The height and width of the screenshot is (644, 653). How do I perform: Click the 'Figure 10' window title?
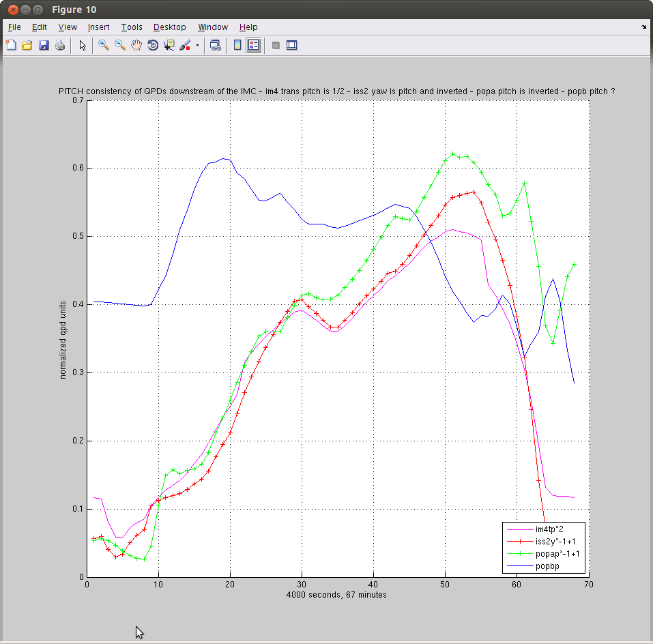point(74,10)
